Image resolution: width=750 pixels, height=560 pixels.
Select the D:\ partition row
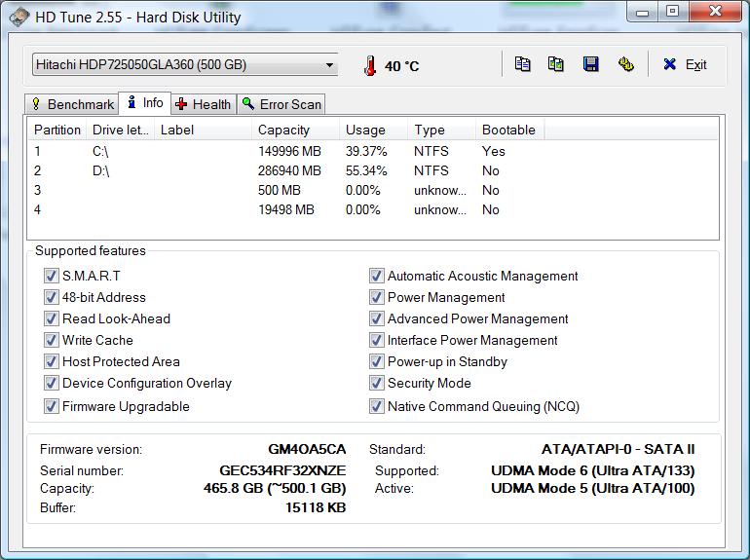[373, 171]
